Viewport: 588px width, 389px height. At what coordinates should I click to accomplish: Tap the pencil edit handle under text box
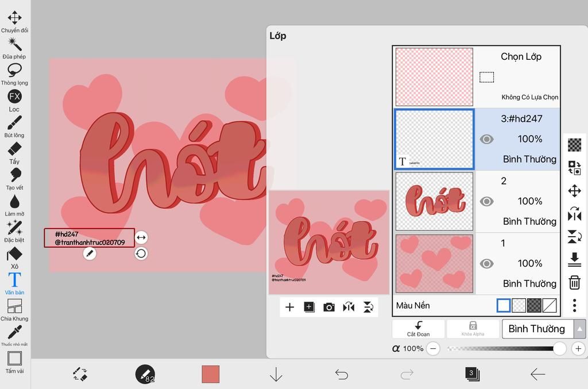pyautogui.click(x=89, y=254)
